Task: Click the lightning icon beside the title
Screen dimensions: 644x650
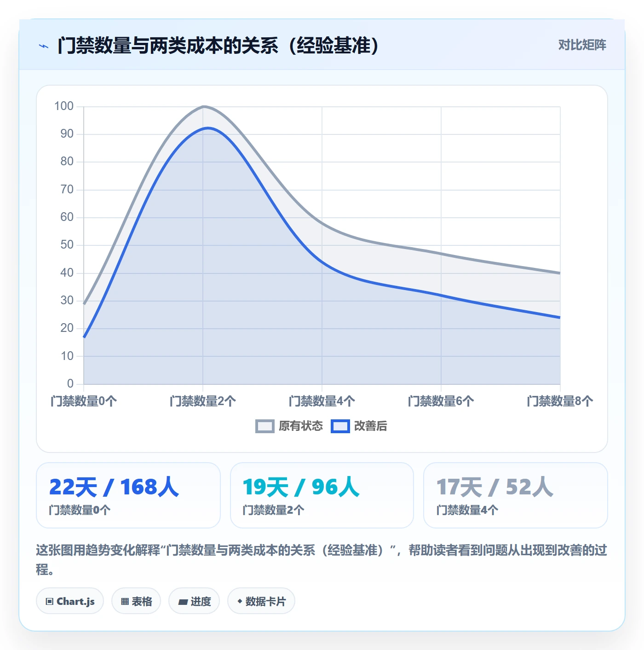Action: (x=44, y=46)
